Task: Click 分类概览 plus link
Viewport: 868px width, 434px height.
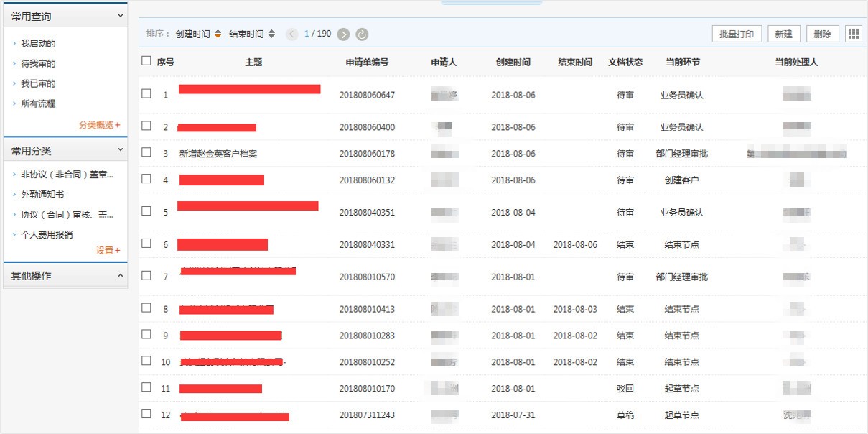Action: coord(99,125)
